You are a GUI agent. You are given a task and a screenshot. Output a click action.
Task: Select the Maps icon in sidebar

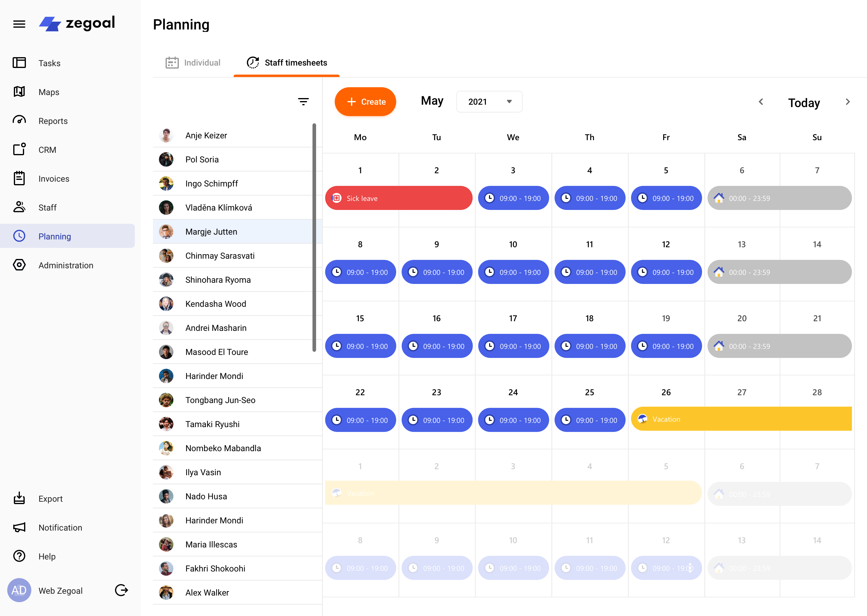[x=19, y=92]
